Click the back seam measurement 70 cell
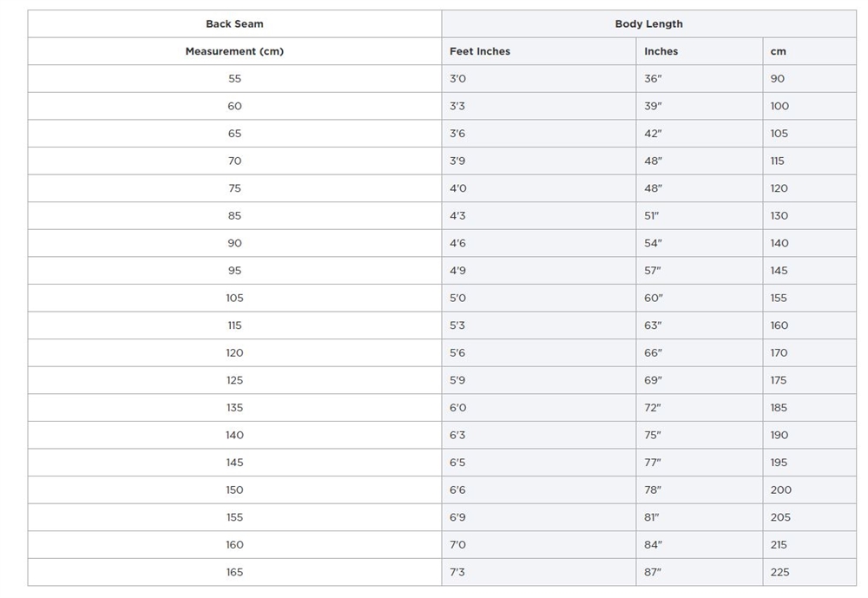The width and height of the screenshot is (868, 598). point(234,161)
